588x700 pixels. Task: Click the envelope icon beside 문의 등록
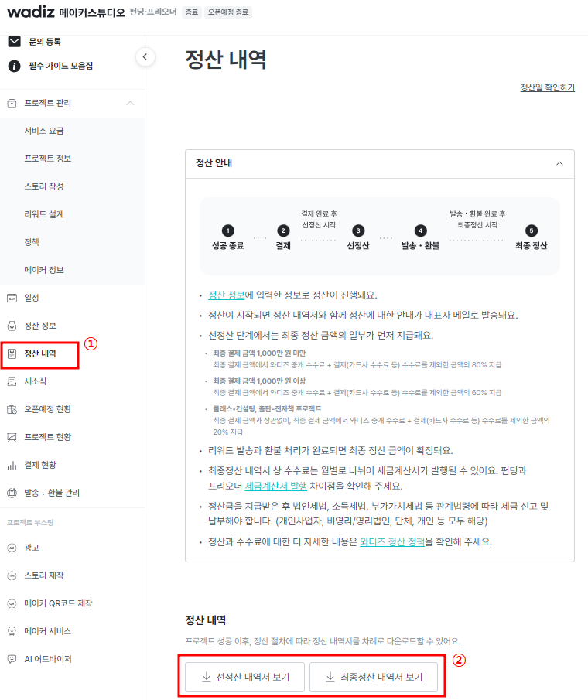(x=14, y=41)
